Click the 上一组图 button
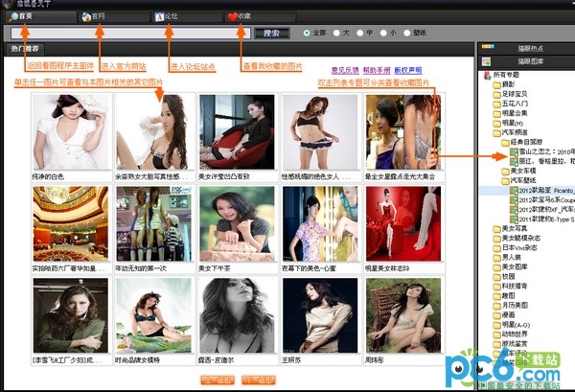 click(x=218, y=380)
